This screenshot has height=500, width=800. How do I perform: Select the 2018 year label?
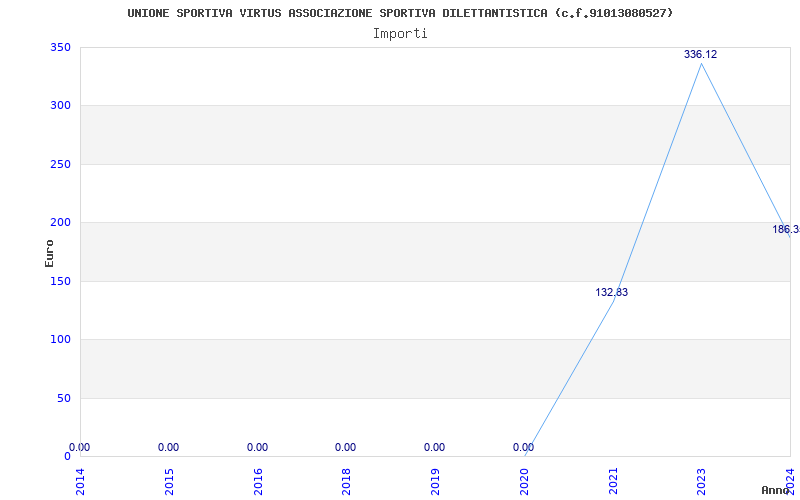[x=346, y=482]
